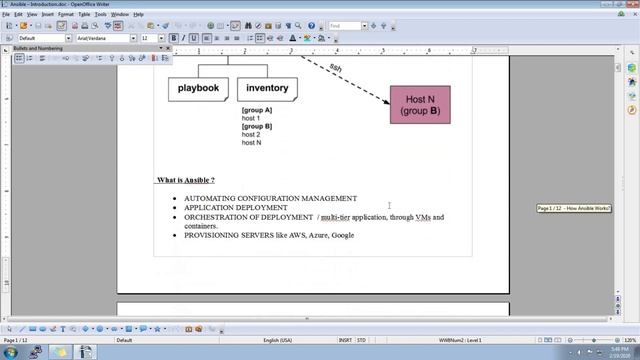Click the New document icon
640x360 pixels.
click(x=9, y=26)
